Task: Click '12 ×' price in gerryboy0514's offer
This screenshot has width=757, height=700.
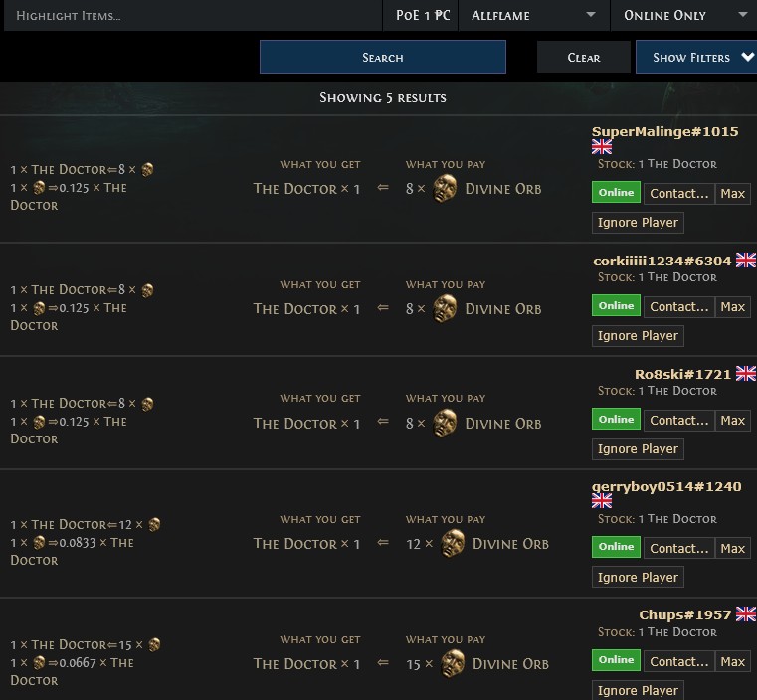Action: 420,544
